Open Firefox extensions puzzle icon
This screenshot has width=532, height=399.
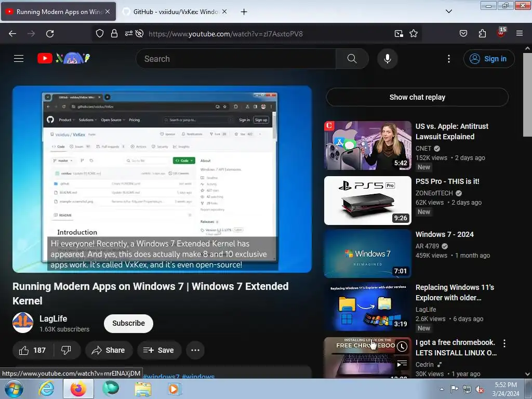[x=482, y=34]
